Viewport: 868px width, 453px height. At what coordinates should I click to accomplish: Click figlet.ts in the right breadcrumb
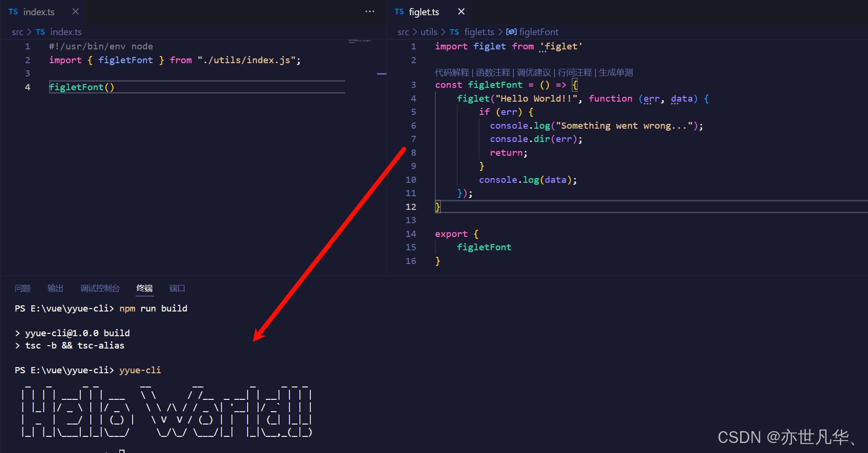[x=479, y=32]
